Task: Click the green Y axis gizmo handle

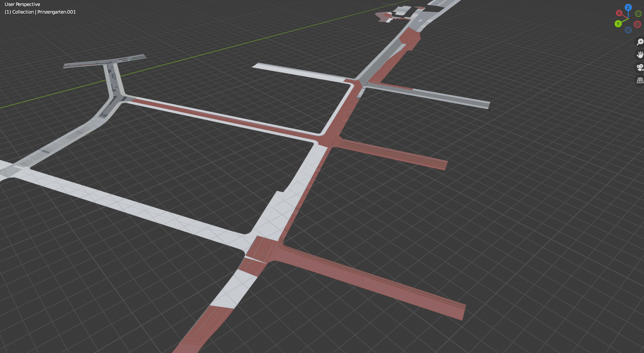Action: (x=618, y=24)
